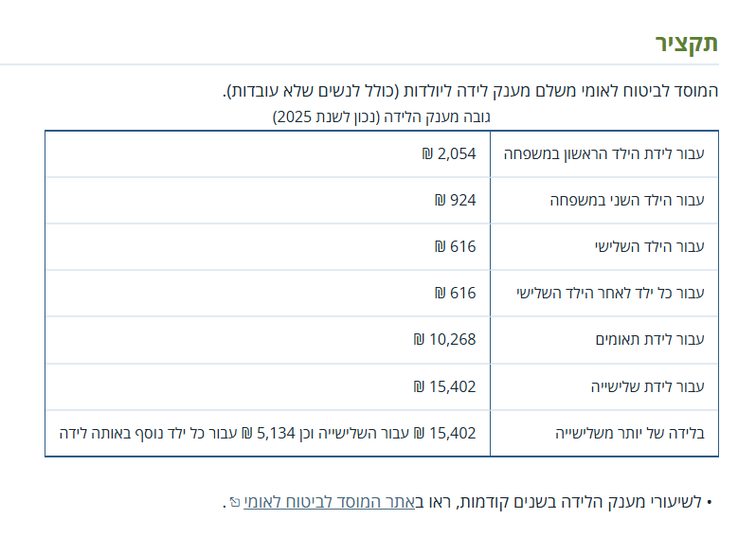Click the תקציר section heading

pos(686,43)
